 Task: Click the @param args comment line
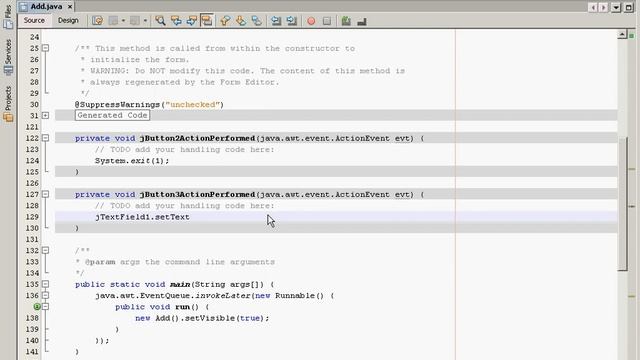click(x=175, y=262)
